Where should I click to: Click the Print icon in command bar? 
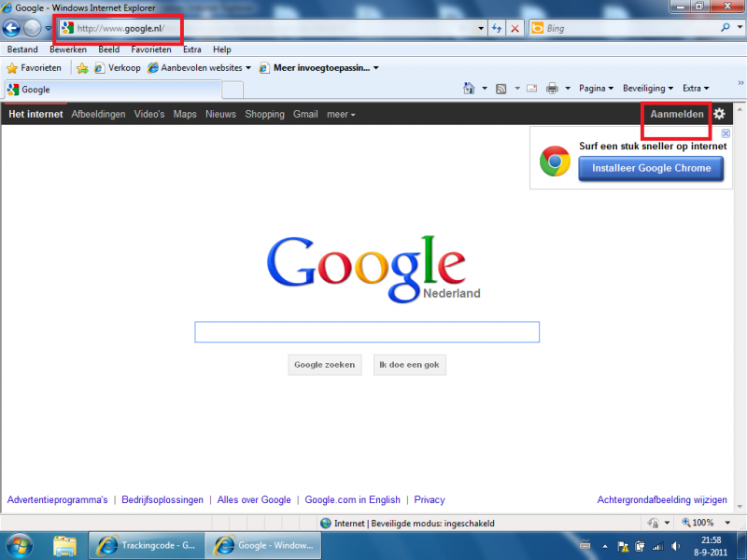coord(552,89)
